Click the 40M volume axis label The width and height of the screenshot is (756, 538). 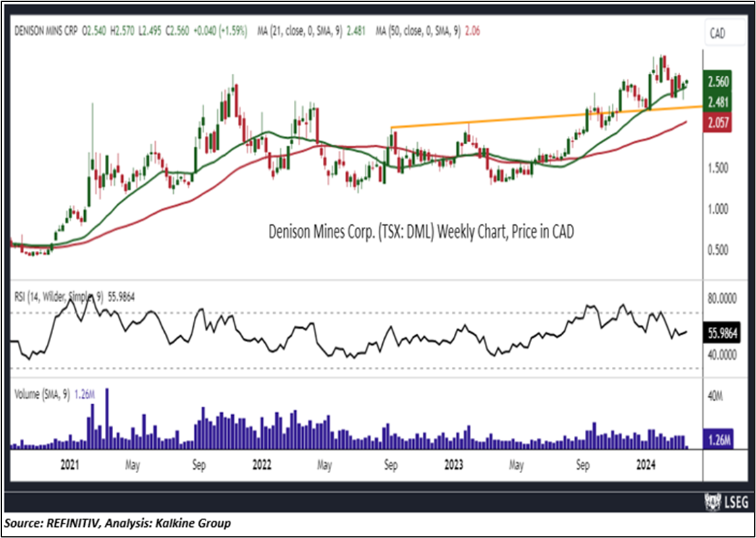click(715, 395)
